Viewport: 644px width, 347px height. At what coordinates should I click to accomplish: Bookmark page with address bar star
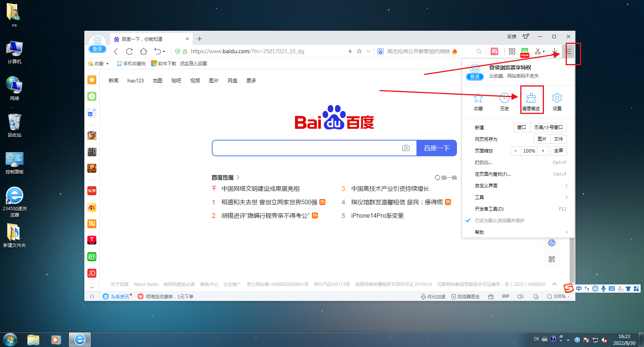[x=359, y=51]
